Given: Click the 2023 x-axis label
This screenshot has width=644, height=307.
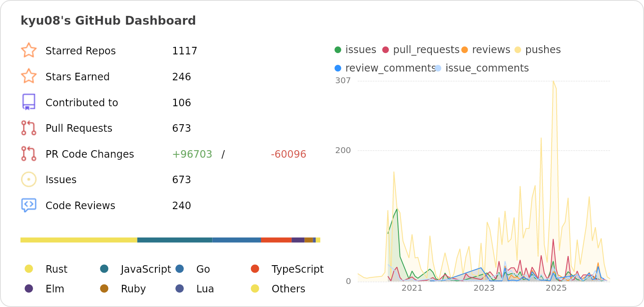Looking at the screenshot, I should click(x=484, y=288).
